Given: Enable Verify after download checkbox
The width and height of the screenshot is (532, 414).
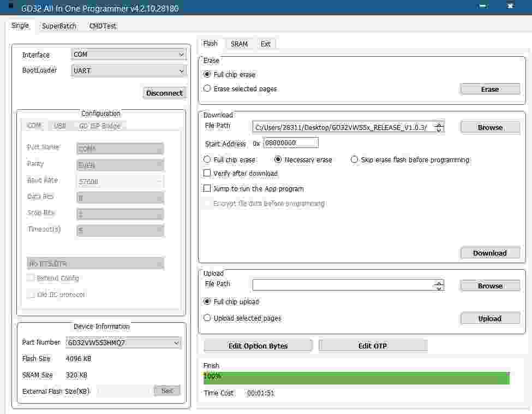Looking at the screenshot, I should [x=207, y=173].
